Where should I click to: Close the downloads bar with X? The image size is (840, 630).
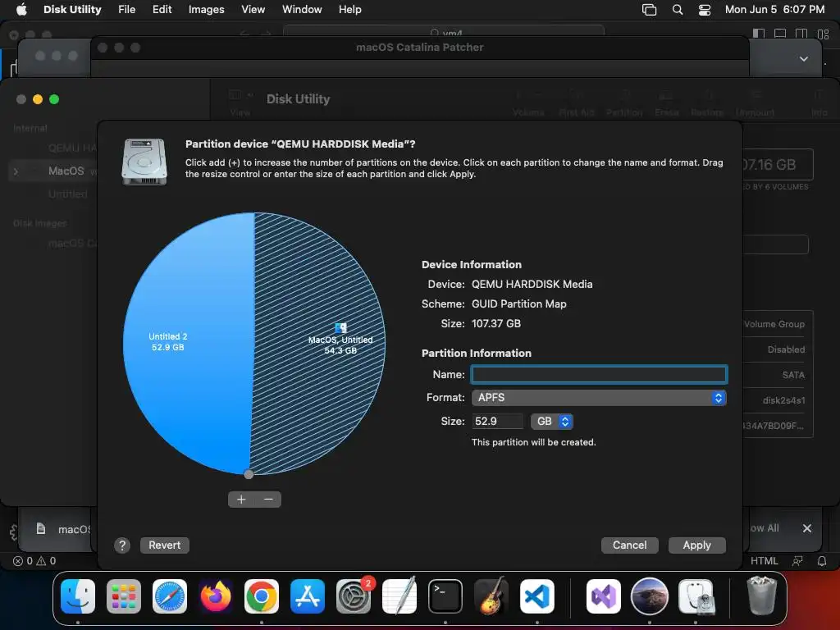807,528
